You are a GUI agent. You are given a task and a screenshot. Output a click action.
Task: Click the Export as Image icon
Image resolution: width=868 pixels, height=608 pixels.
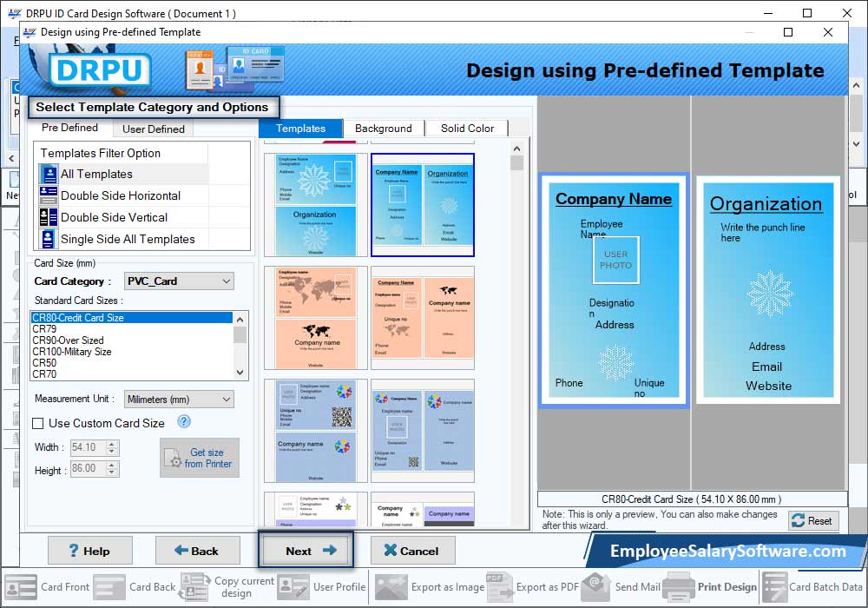[x=391, y=586]
